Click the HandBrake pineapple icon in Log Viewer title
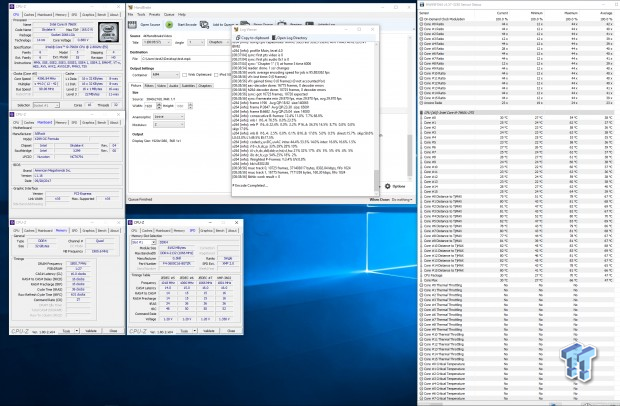620x406 pixels. point(236,29)
